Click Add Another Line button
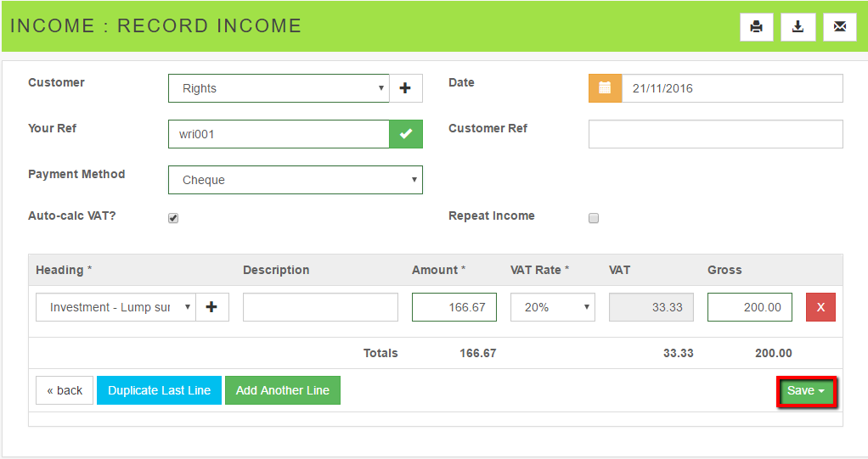Image resolution: width=868 pixels, height=459 pixels. tap(282, 390)
